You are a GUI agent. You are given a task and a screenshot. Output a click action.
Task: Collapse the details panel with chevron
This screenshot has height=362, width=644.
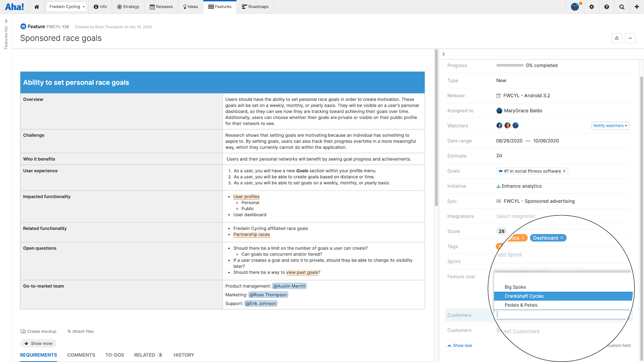coord(443,54)
